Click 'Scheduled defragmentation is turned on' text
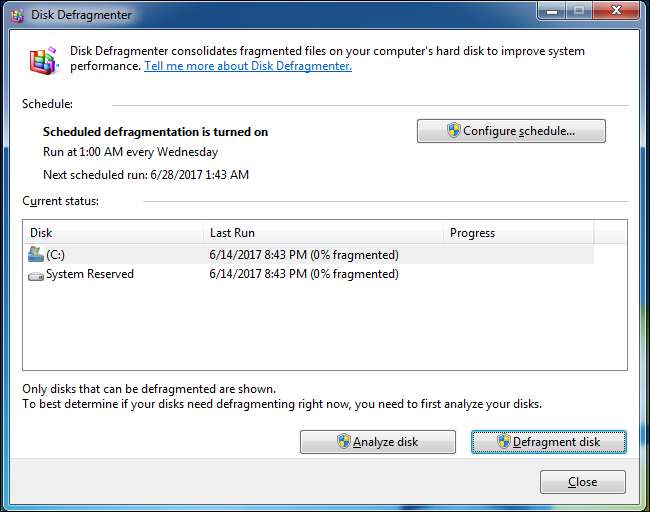The width and height of the screenshot is (650, 512). pos(155,132)
